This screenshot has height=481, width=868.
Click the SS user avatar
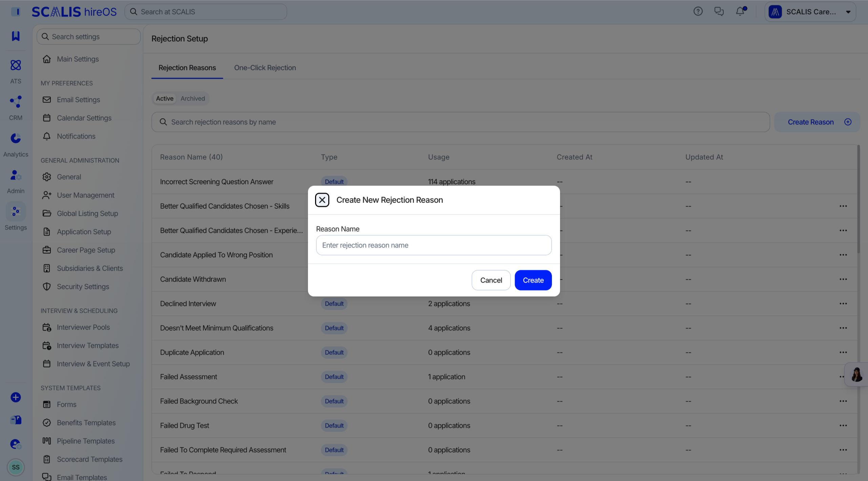tap(16, 467)
